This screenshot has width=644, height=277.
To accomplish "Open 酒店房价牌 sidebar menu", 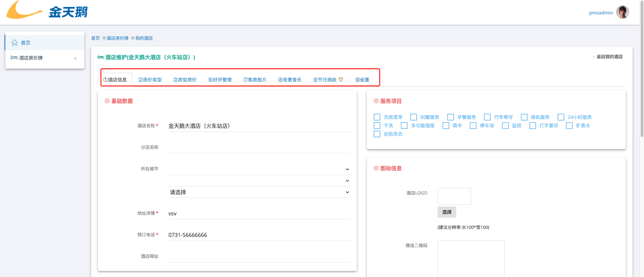I will click(45, 58).
